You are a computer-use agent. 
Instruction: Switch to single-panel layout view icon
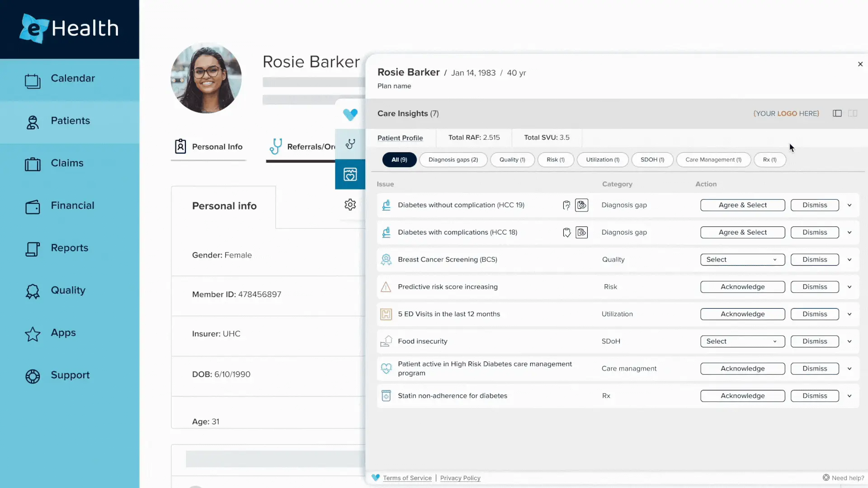(837, 113)
